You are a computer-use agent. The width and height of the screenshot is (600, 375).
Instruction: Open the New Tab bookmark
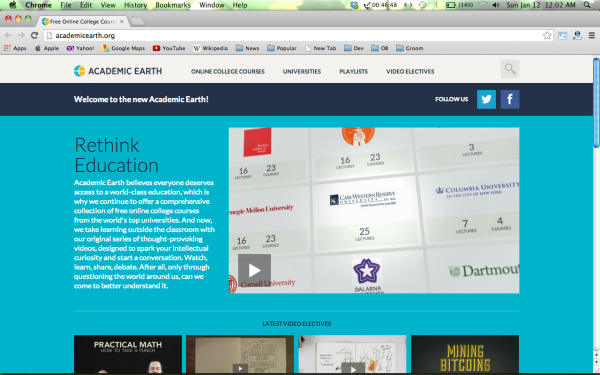click(321, 48)
